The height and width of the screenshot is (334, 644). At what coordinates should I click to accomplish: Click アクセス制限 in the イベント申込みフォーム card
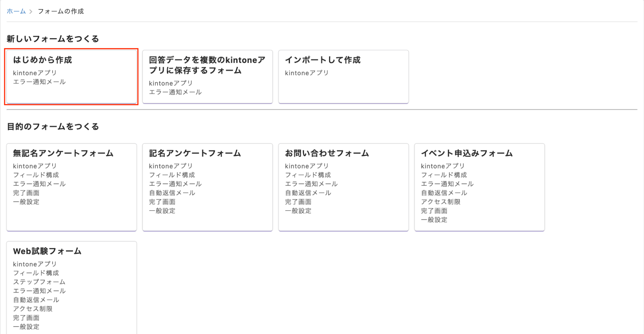click(440, 202)
